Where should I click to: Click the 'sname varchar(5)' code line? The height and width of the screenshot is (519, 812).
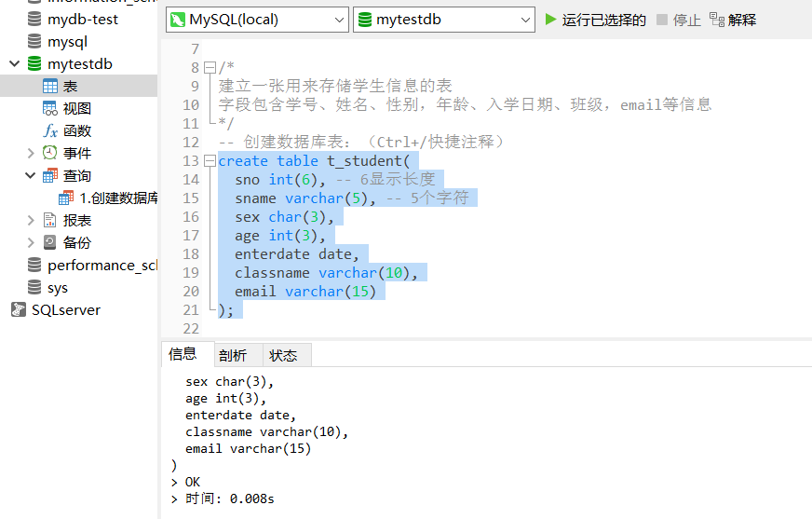(305, 198)
